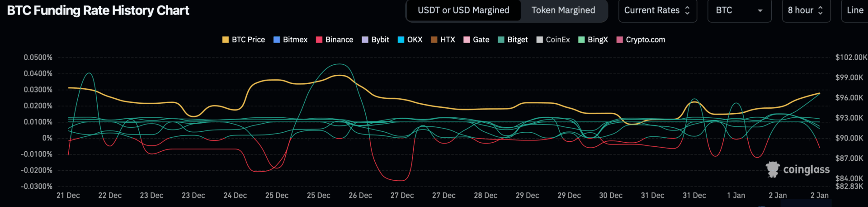Hide the Bitmex series label
Screen dimensions: 868x207
coord(295,40)
